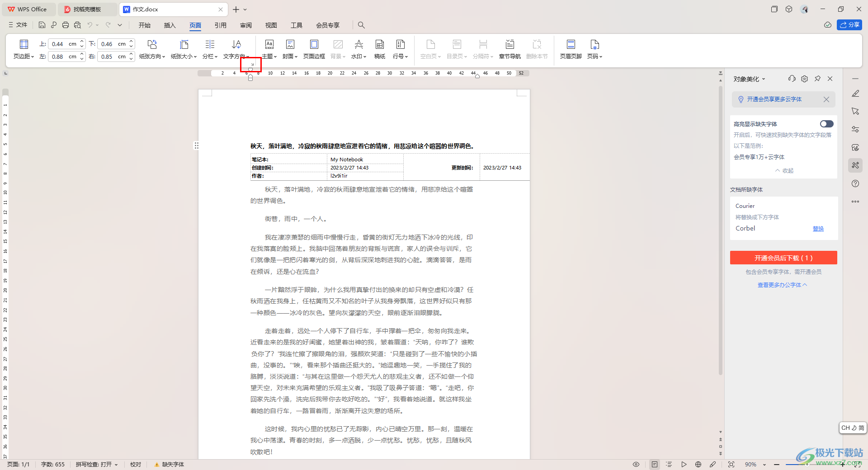Toggle fit-to-page zoom icon

point(731,464)
